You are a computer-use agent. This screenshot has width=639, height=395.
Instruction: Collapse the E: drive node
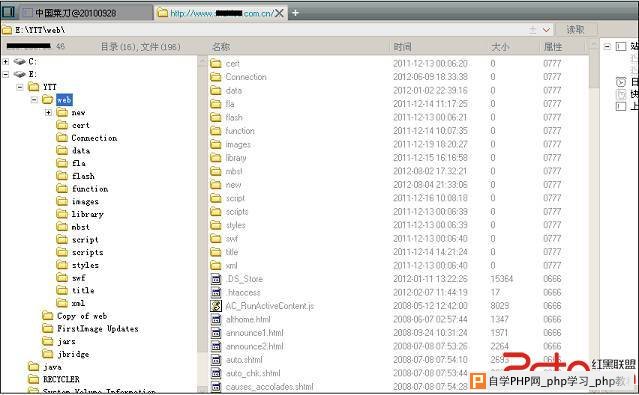click(6, 74)
